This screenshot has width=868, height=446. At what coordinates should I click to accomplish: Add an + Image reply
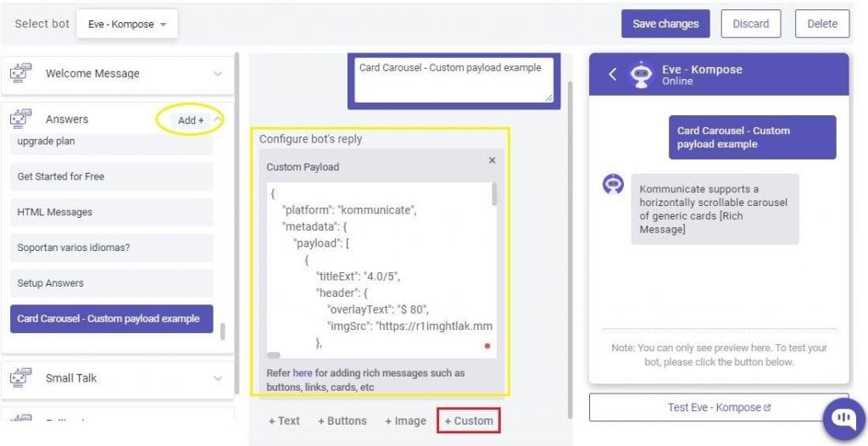point(405,421)
